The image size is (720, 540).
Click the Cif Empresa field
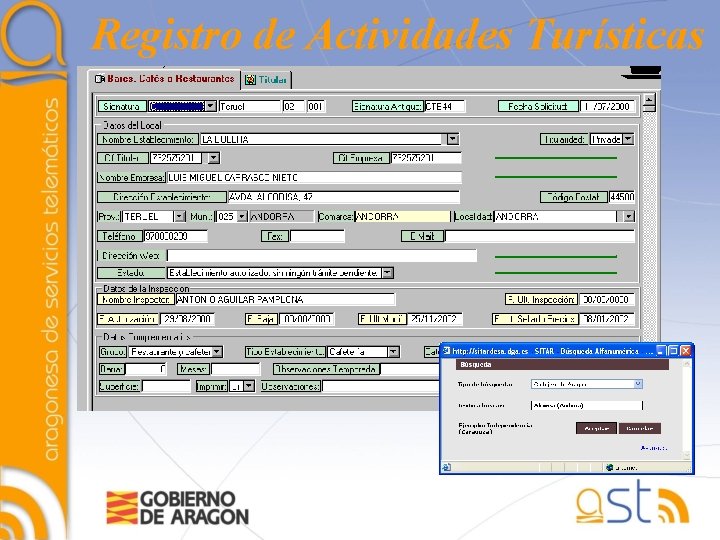(426, 158)
